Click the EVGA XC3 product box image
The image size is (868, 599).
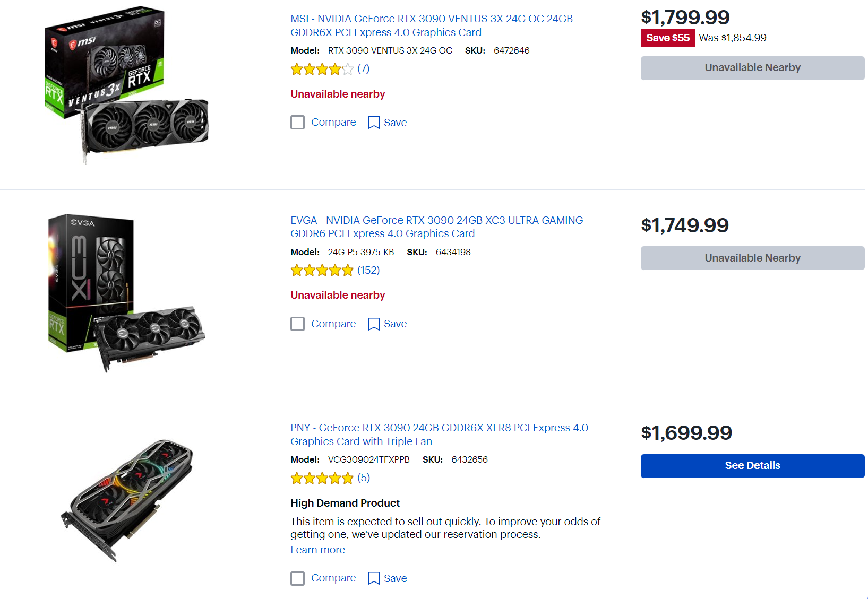(126, 292)
